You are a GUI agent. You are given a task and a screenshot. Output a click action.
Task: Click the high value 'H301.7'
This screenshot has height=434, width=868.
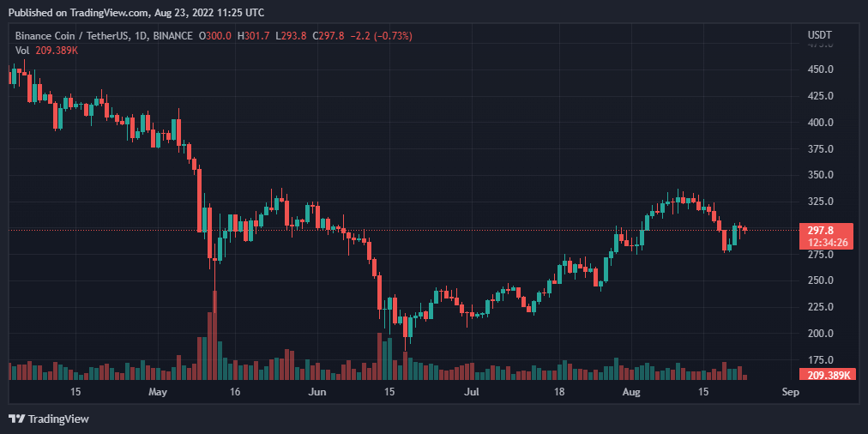click(254, 36)
